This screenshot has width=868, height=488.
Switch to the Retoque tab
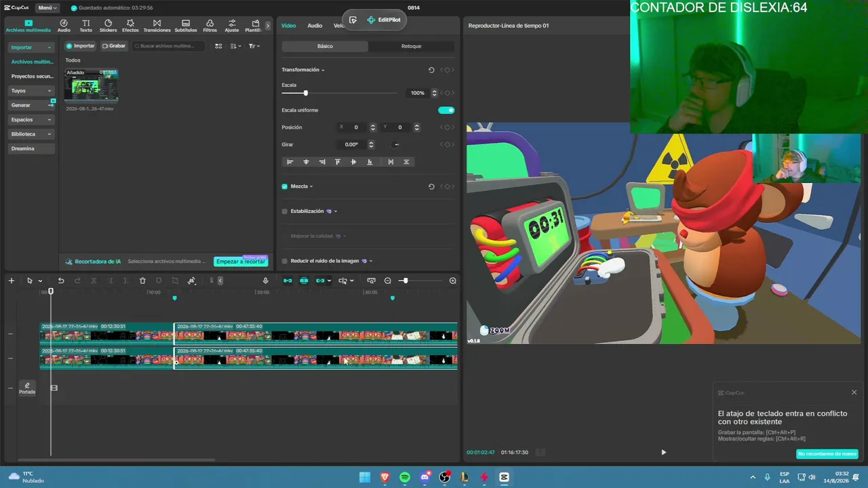pos(411,46)
